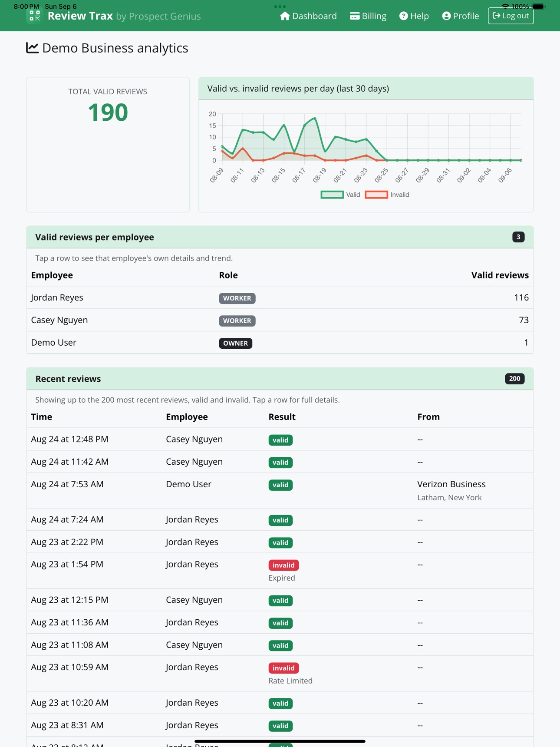The width and height of the screenshot is (560, 747).
Task: Open review from Aug 23 at 12:15 PM
Action: (x=280, y=600)
